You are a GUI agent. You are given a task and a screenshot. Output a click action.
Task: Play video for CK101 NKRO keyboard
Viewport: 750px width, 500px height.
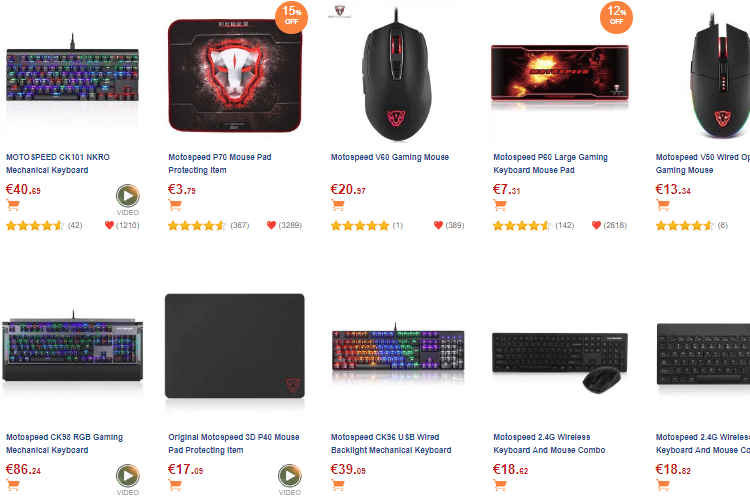pyautogui.click(x=128, y=196)
